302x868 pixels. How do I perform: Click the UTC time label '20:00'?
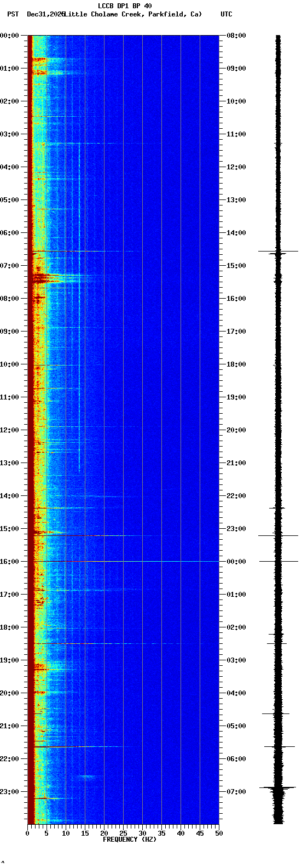[x=236, y=430]
